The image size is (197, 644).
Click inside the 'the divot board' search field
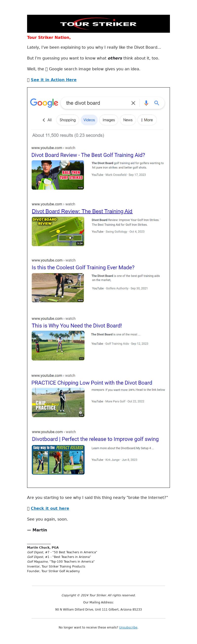pos(95,103)
